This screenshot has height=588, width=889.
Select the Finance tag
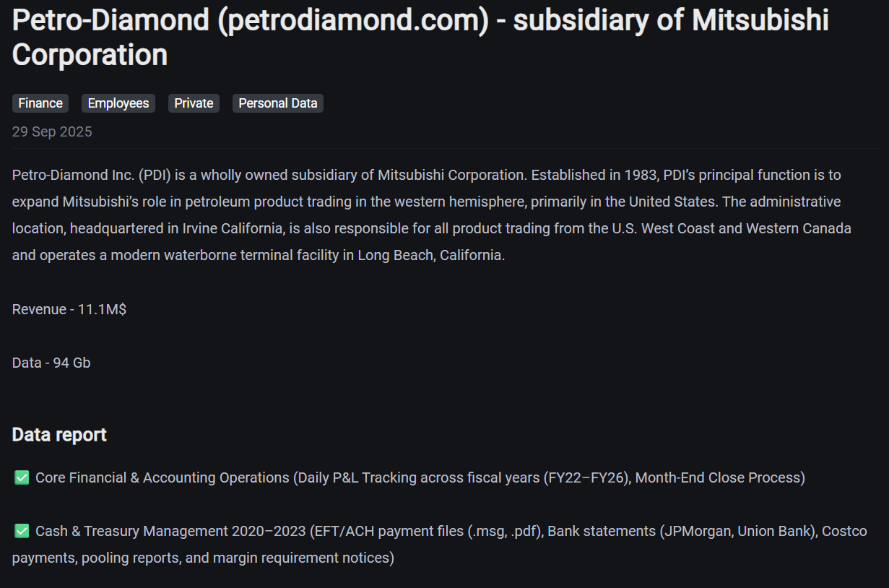40,103
